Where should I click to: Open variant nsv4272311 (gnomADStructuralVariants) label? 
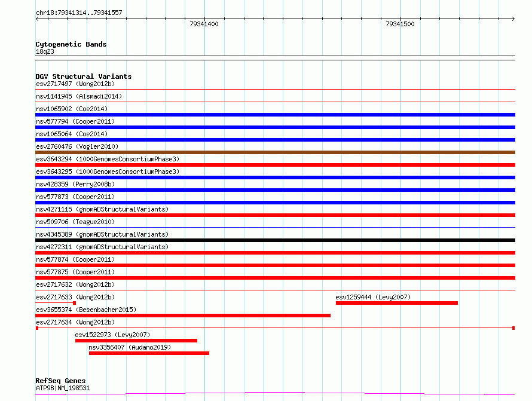tap(102, 247)
